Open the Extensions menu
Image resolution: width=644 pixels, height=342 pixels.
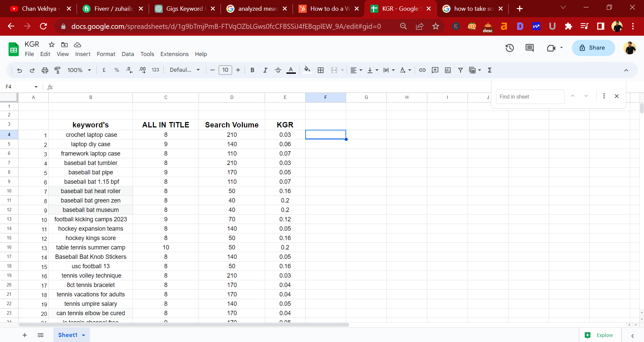tap(174, 54)
